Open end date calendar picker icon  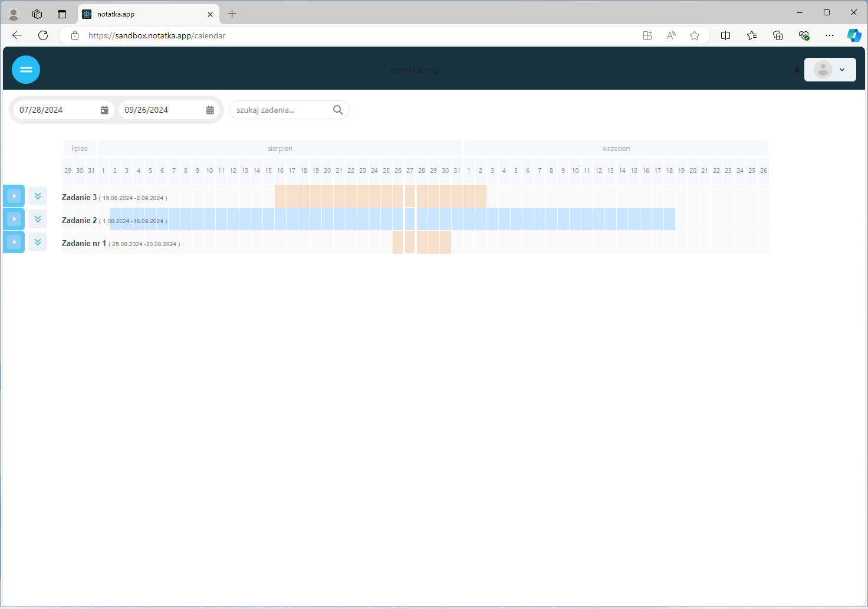210,110
